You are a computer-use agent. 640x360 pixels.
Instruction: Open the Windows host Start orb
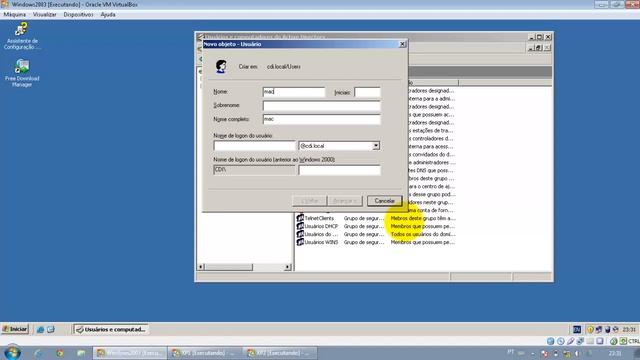(x=12, y=353)
